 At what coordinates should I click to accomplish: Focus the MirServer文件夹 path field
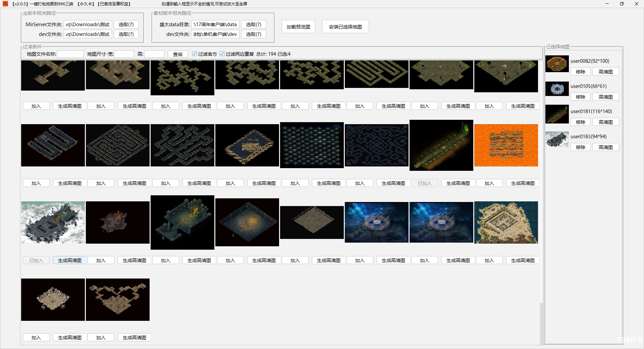click(x=88, y=24)
